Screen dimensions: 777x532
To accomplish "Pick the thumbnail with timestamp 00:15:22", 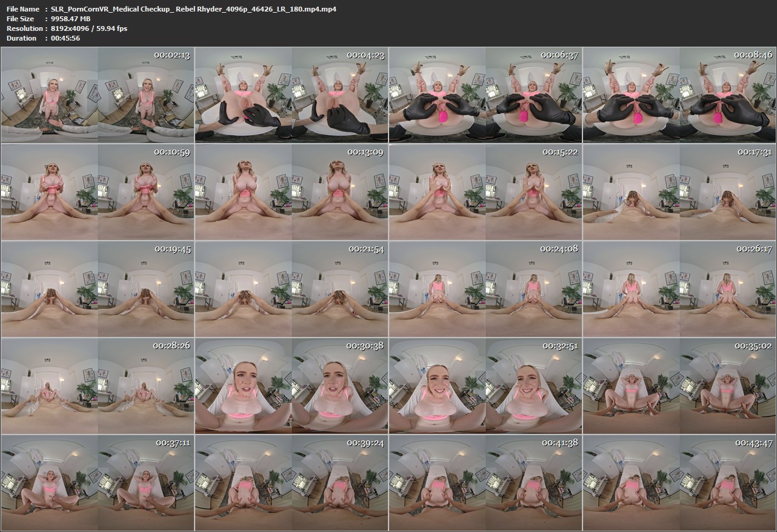I will (x=485, y=192).
